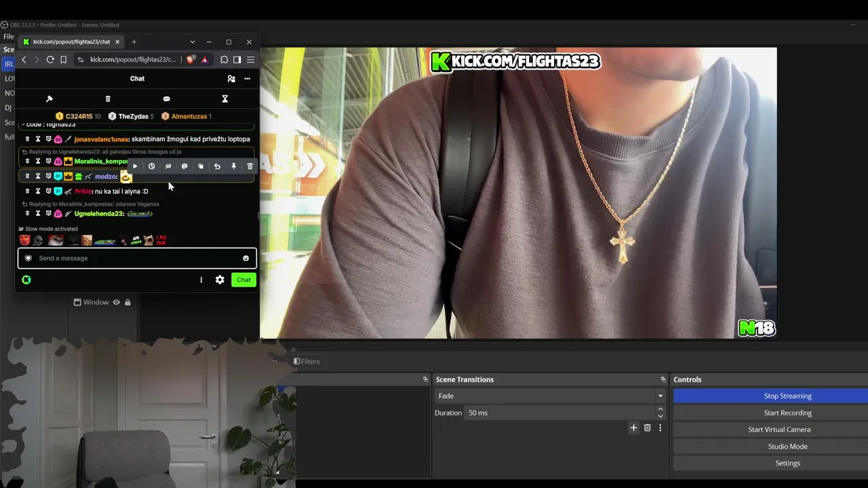Toggle visibility of the Window source
Screen dimensions: 868x488
tap(117, 302)
